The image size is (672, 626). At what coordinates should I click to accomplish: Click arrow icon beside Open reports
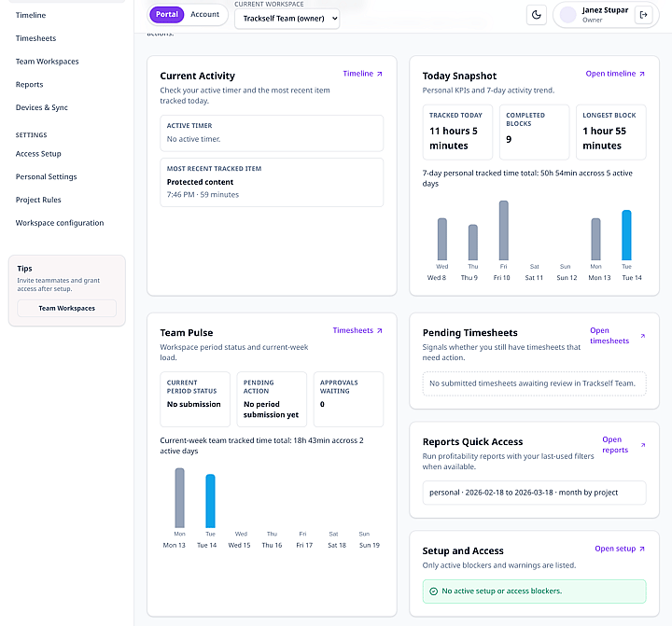click(x=643, y=445)
